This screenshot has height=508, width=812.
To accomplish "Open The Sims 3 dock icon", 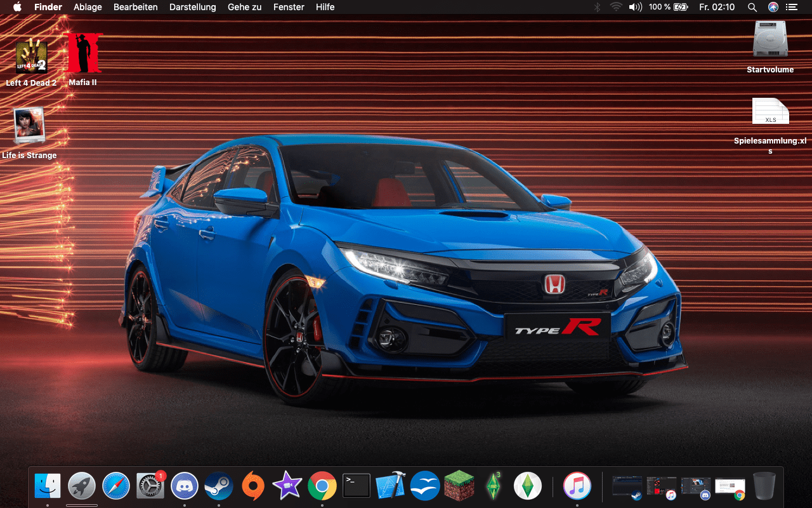I will point(494,486).
